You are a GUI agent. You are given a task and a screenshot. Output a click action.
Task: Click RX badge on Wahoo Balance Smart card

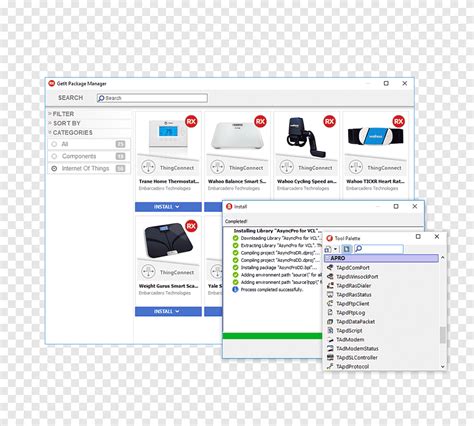point(260,121)
